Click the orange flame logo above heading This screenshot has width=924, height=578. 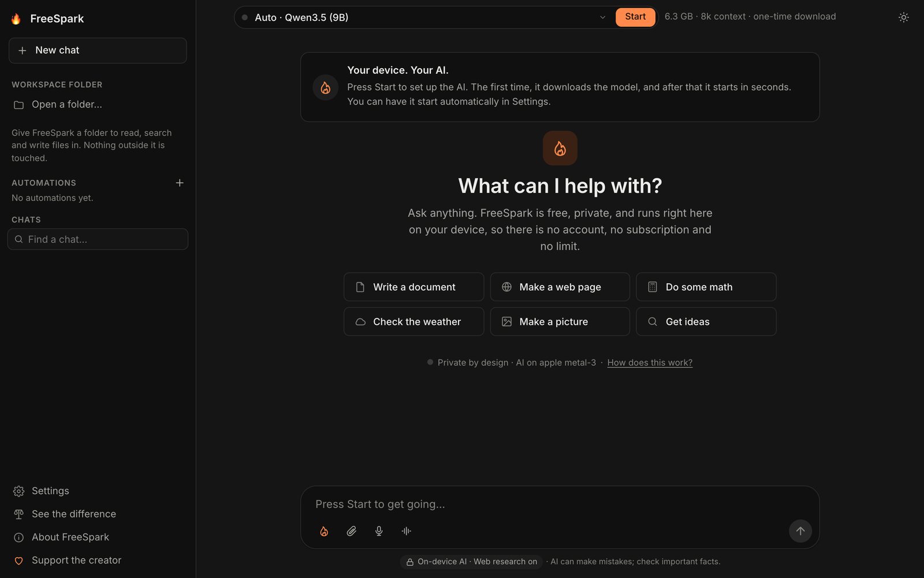point(560,148)
